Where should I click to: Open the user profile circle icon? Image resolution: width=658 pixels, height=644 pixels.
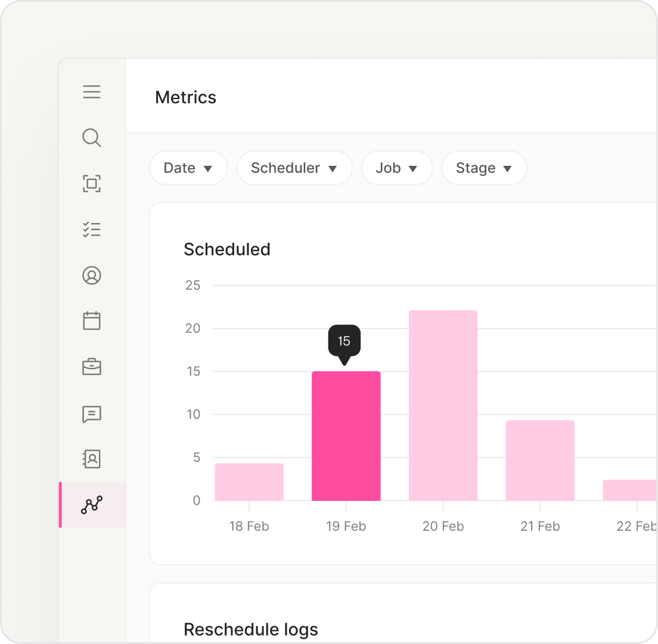click(x=91, y=275)
